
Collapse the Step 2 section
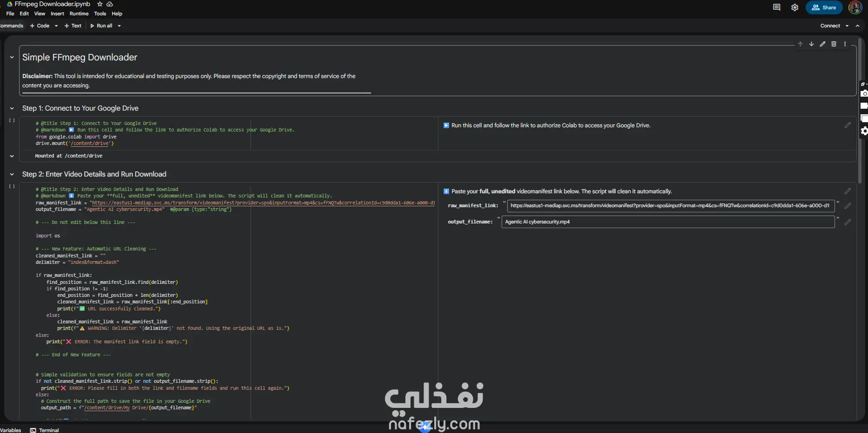coord(12,175)
